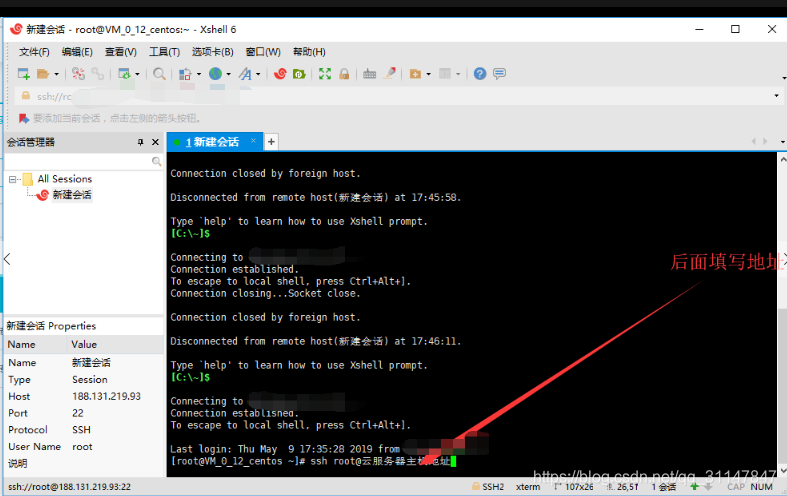
Task: Click the User Name value root
Action: coord(82,447)
